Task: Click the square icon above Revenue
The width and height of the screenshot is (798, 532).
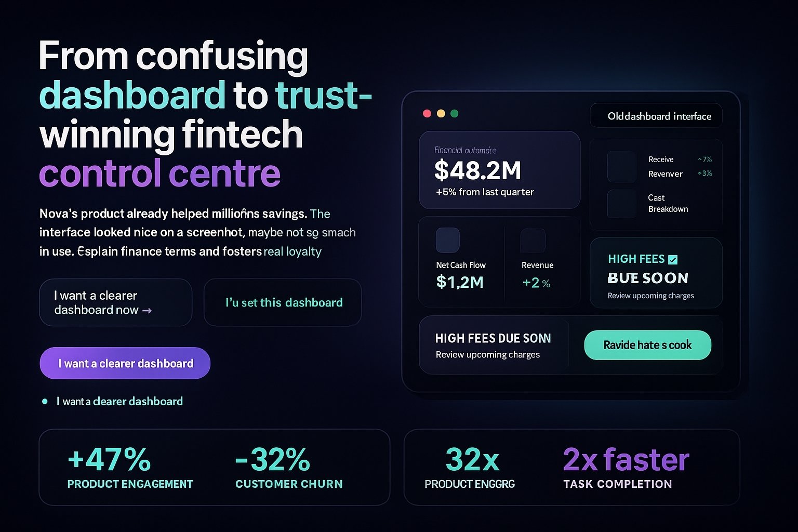Action: (x=533, y=241)
